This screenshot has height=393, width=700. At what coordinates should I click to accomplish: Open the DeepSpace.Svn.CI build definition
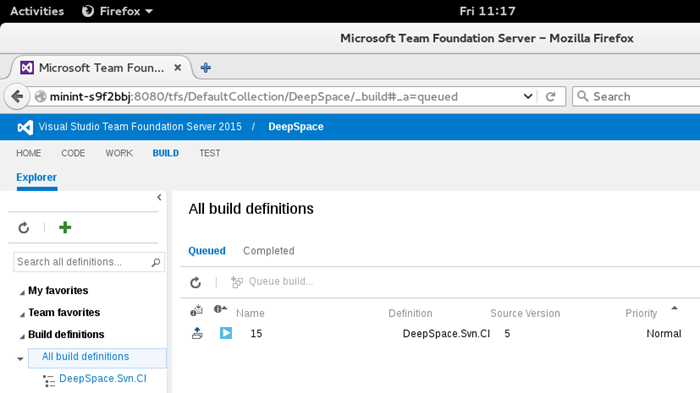click(103, 378)
